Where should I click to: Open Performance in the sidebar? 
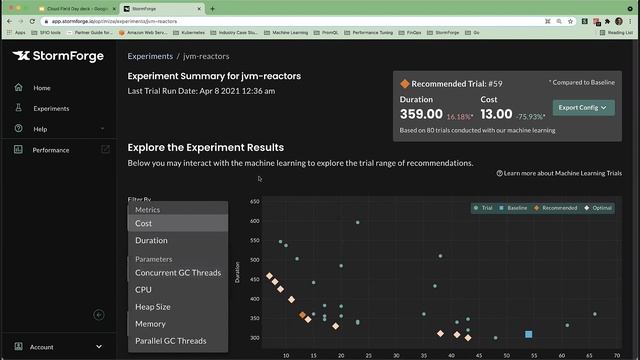(x=51, y=150)
